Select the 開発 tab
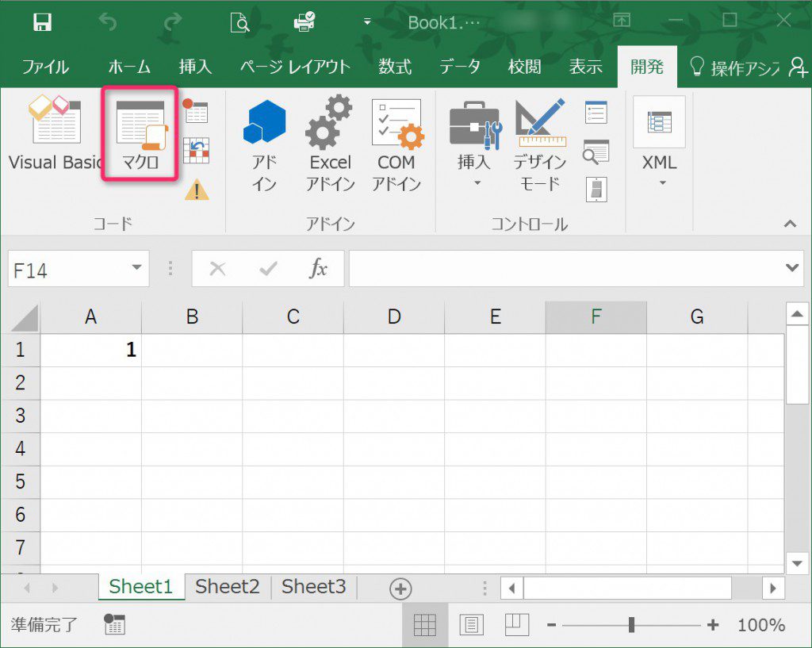The image size is (812, 648). pyautogui.click(x=647, y=67)
